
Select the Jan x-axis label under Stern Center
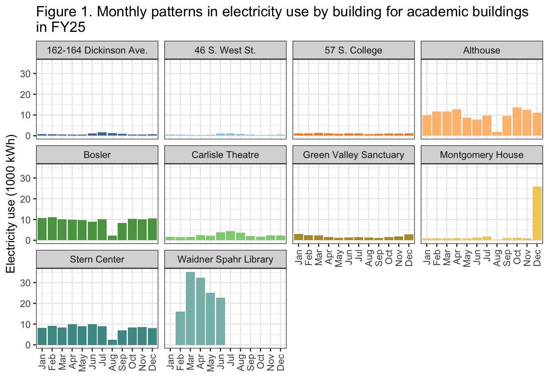42,362
